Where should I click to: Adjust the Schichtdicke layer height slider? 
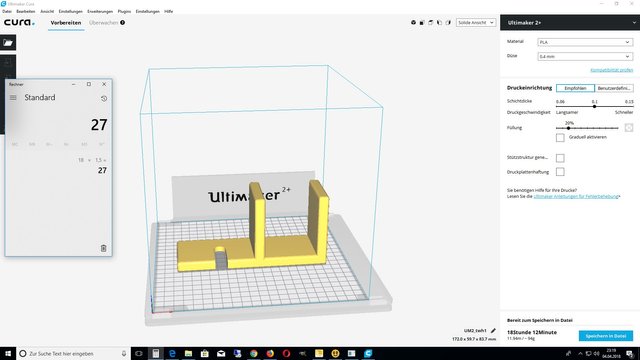[595, 106]
